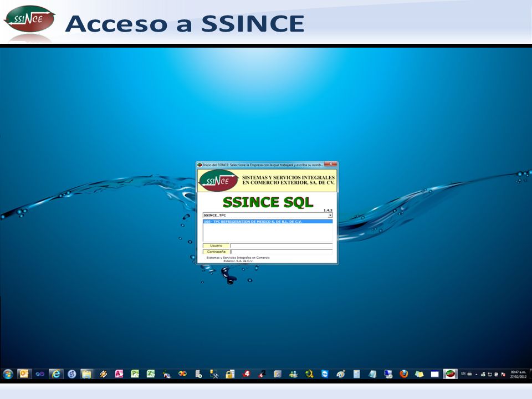Click the SSINCE icon in dialog title bar

click(x=200, y=165)
